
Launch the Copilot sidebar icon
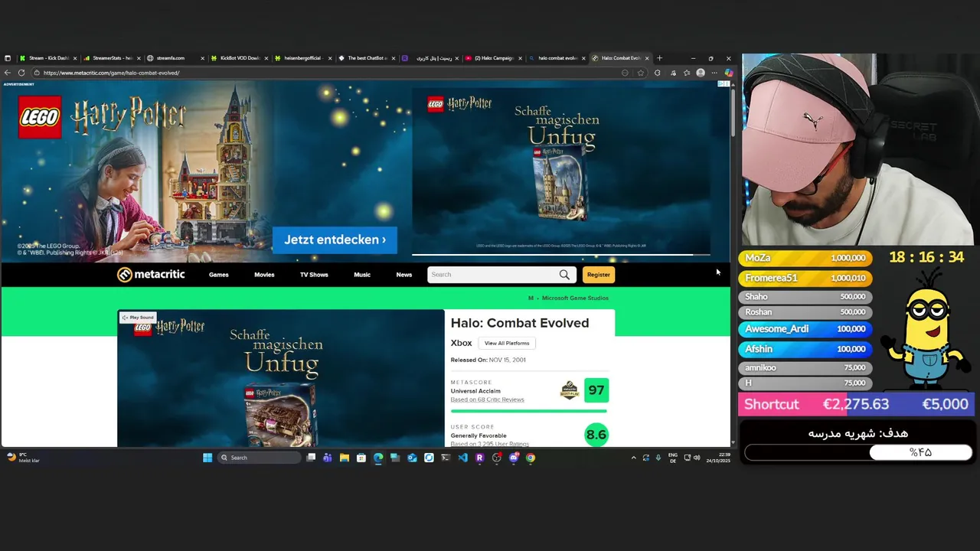tap(728, 73)
